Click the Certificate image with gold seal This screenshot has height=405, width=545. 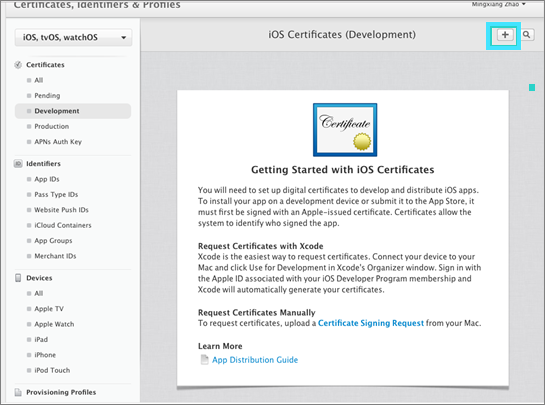[345, 130]
